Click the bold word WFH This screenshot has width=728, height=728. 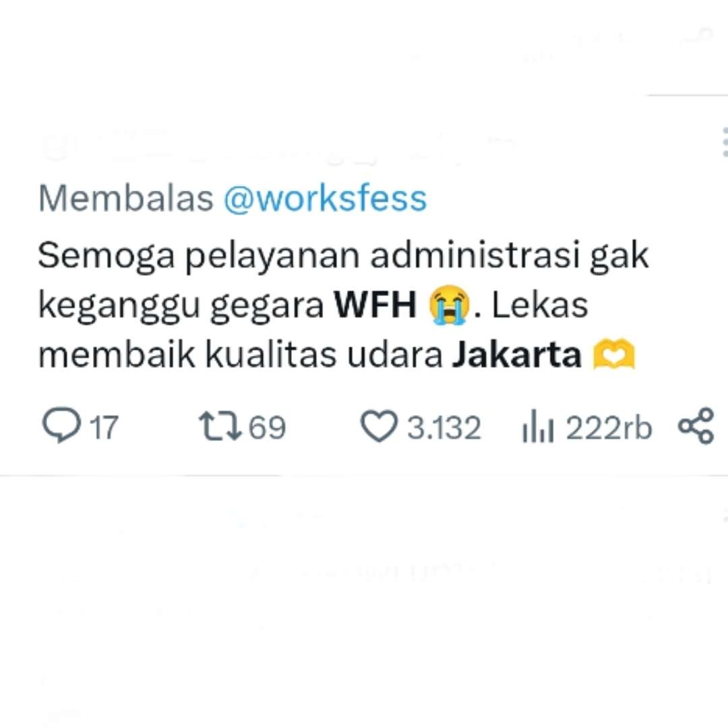pos(375,305)
